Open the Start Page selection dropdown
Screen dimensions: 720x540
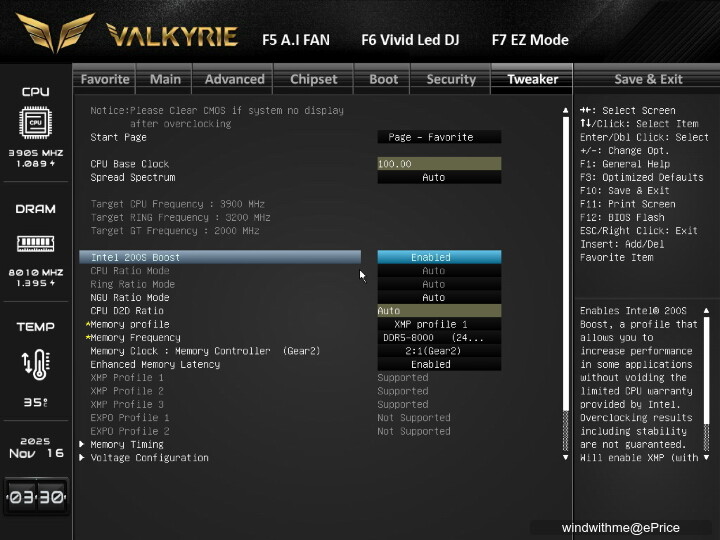439,137
